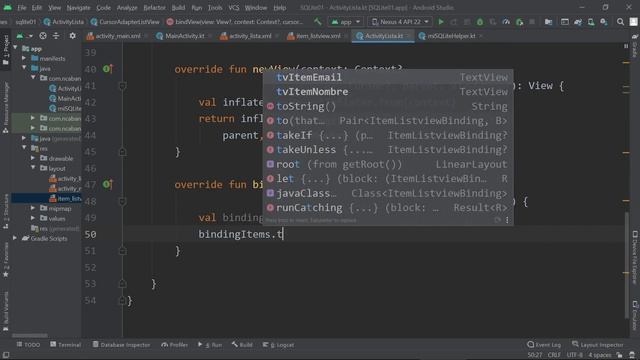Click the Apply Changes rerun icon
640x360 pixels.
pyautogui.click(x=454, y=22)
